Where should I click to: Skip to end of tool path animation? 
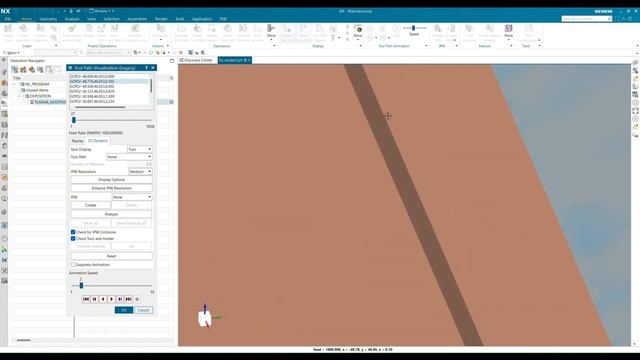pos(129,299)
